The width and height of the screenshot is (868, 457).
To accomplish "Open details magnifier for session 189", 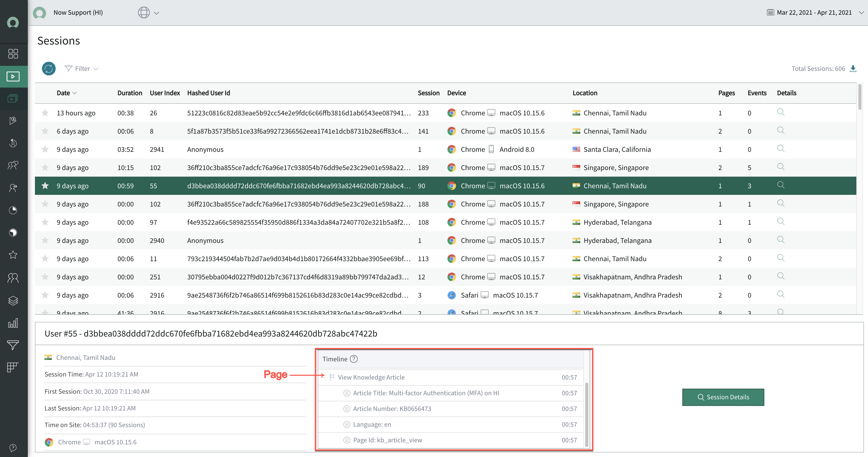I will click(x=781, y=167).
